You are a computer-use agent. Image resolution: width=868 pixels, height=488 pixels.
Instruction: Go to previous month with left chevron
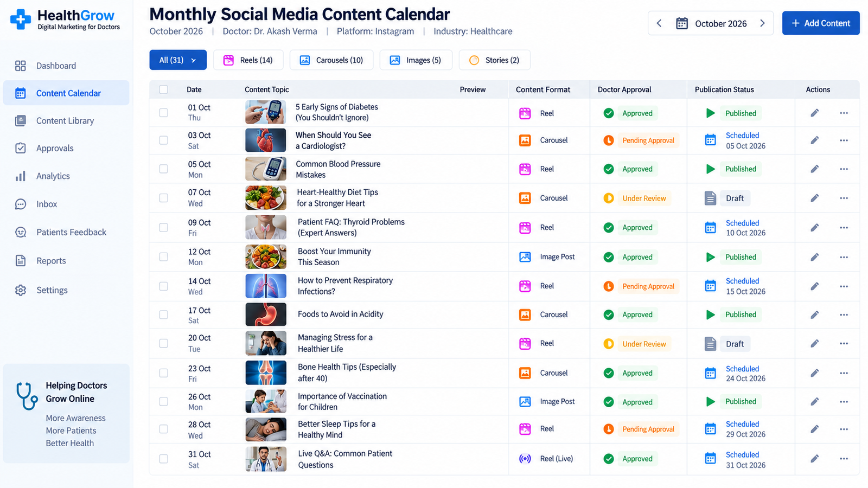click(x=659, y=23)
